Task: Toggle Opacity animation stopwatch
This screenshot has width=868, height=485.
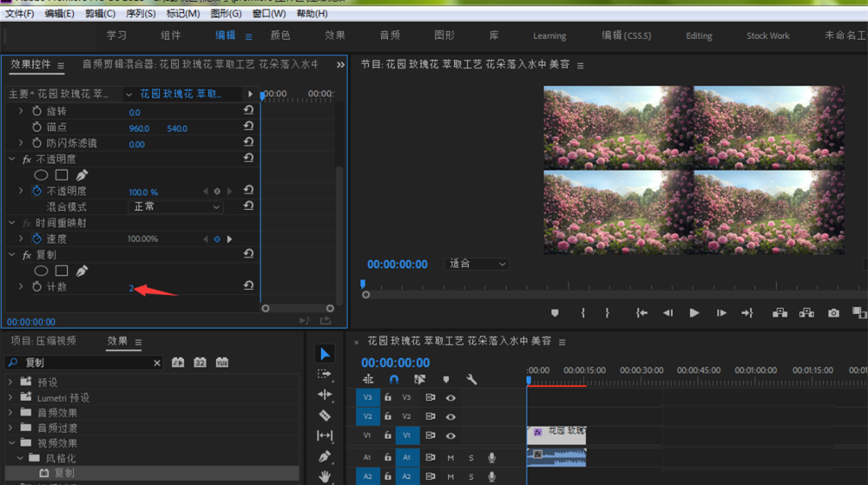Action: coord(36,191)
